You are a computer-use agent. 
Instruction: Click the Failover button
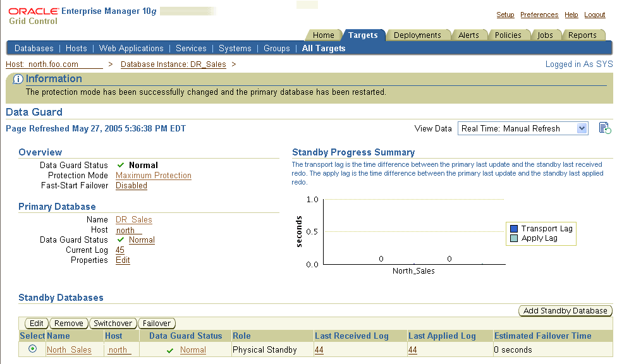tap(156, 323)
